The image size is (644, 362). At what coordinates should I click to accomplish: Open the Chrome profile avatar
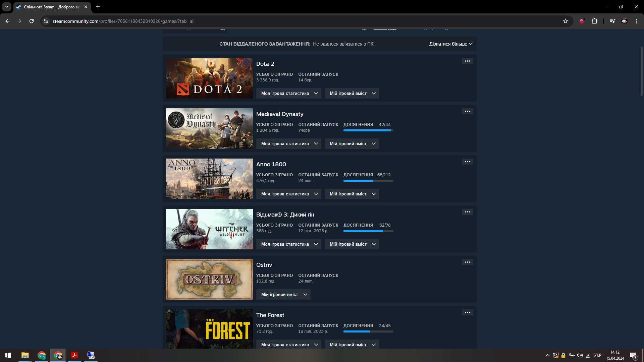tap(625, 21)
